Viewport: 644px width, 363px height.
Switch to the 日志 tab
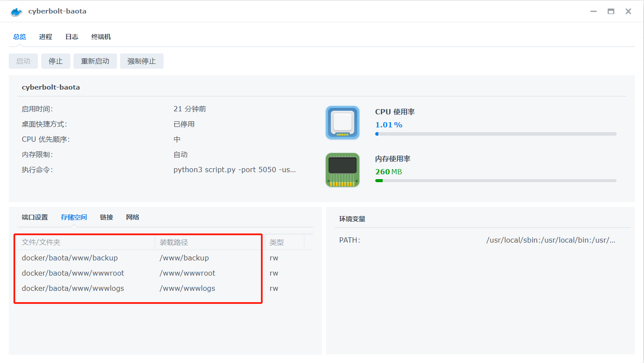(x=71, y=37)
